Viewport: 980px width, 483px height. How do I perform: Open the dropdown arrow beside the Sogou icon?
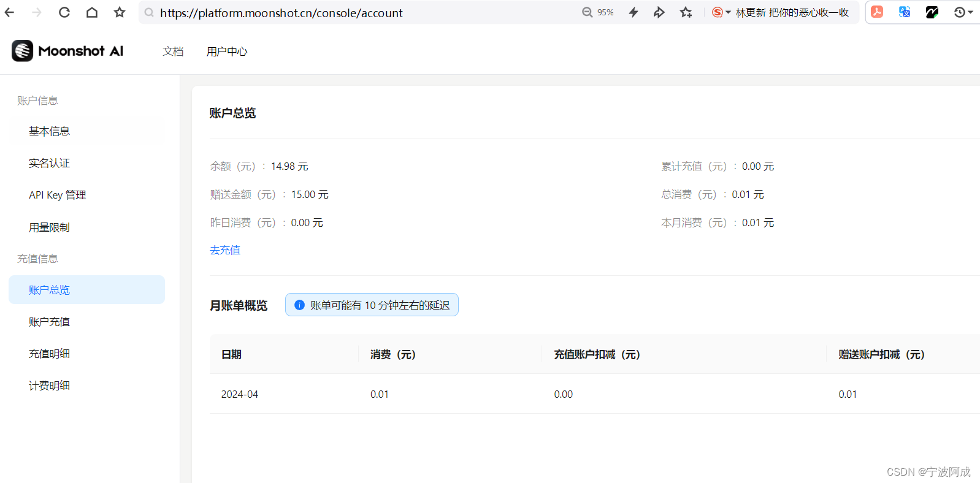coord(728,12)
